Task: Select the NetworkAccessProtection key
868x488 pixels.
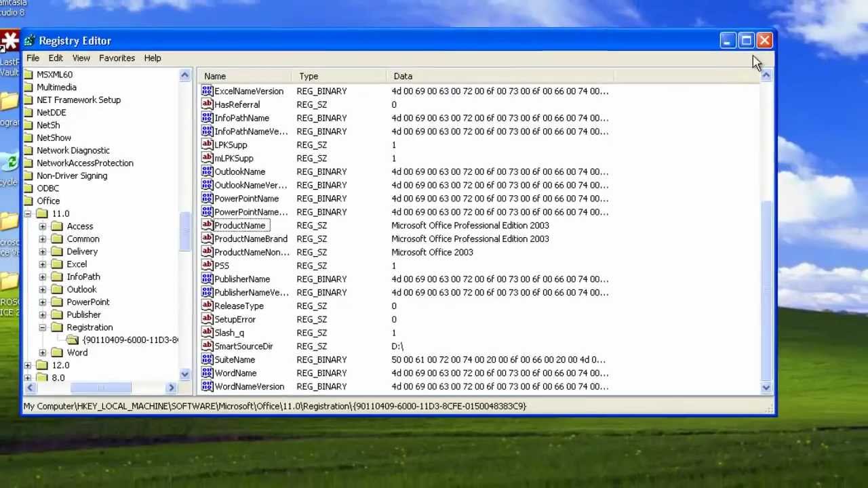Action: pyautogui.click(x=85, y=163)
